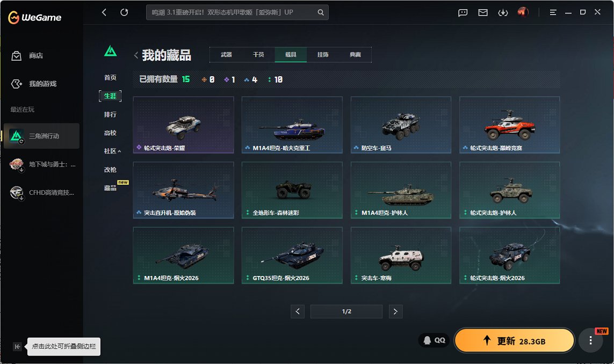Open the three-dot more options button
This screenshot has height=364, width=614.
click(590, 340)
